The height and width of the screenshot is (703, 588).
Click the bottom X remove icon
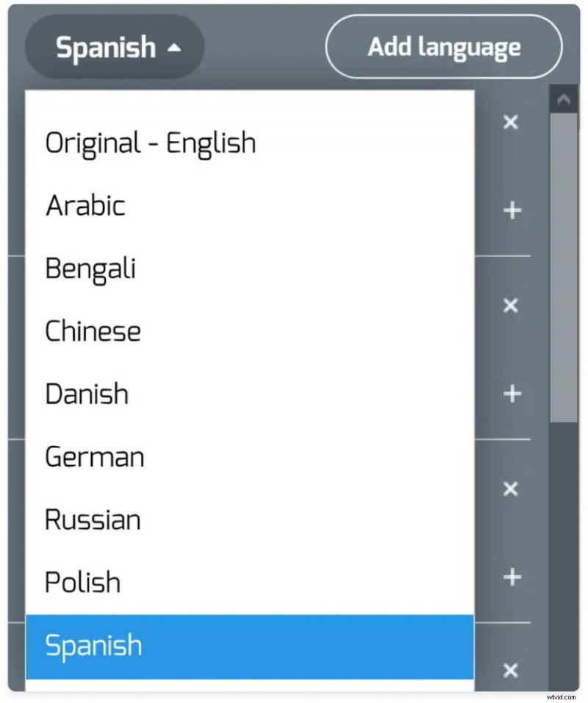tap(510, 670)
